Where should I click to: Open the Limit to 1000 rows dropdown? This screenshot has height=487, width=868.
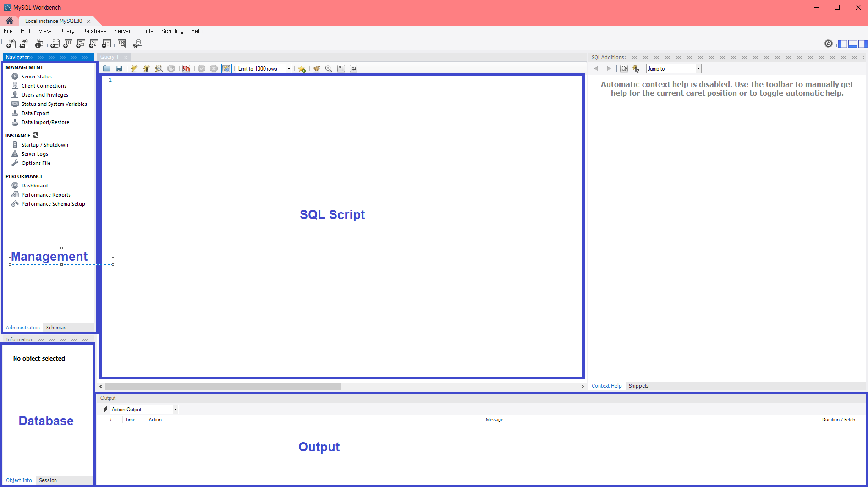tap(288, 68)
